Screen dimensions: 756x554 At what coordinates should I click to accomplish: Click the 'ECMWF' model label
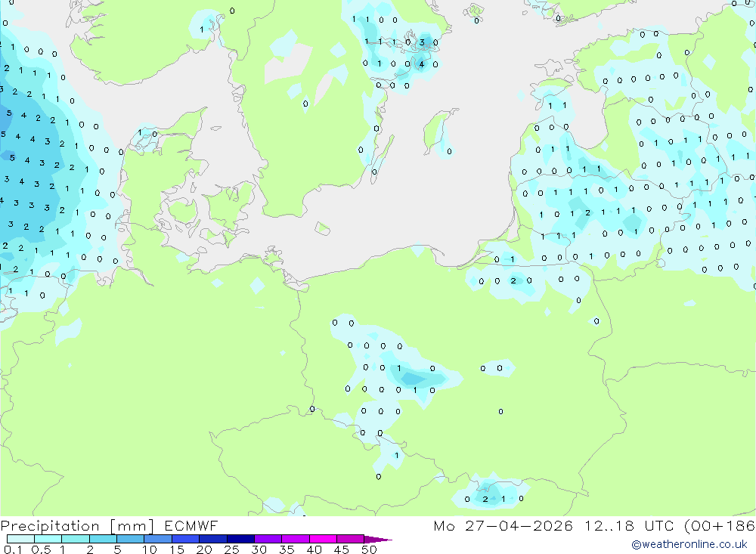coord(191,525)
